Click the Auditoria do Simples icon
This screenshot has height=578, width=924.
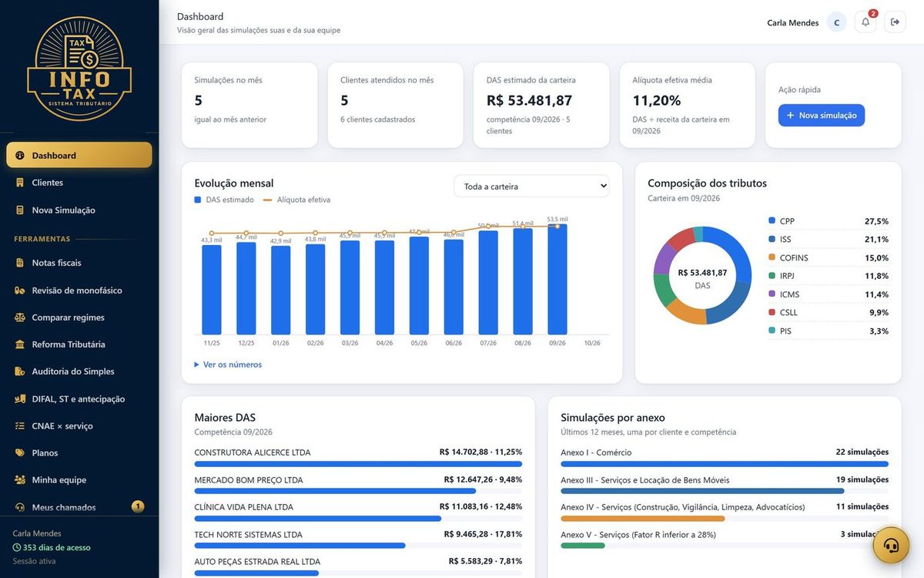20,371
